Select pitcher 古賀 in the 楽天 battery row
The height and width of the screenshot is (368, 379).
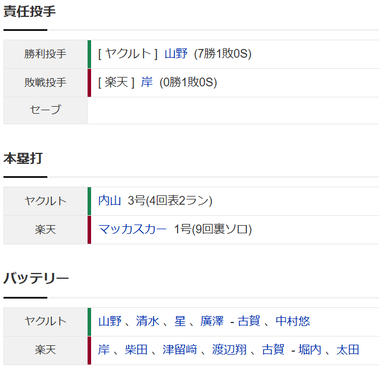tap(273, 350)
